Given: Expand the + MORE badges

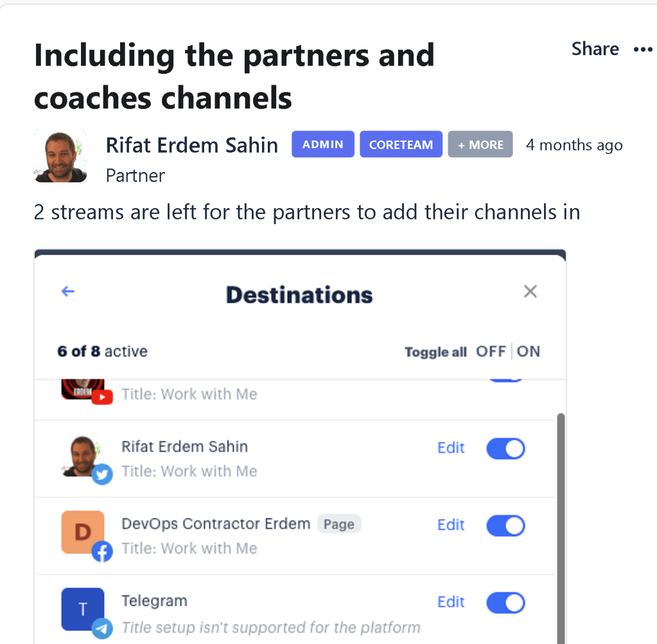Looking at the screenshot, I should [480, 144].
